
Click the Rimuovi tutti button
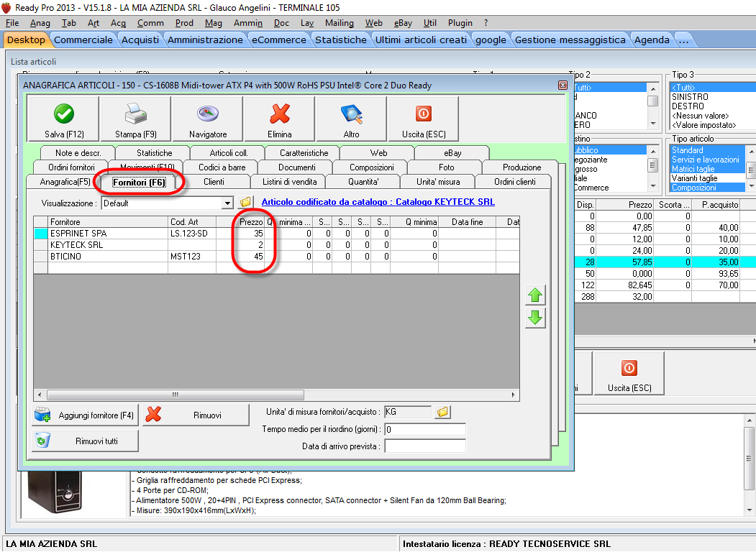[x=86, y=441]
